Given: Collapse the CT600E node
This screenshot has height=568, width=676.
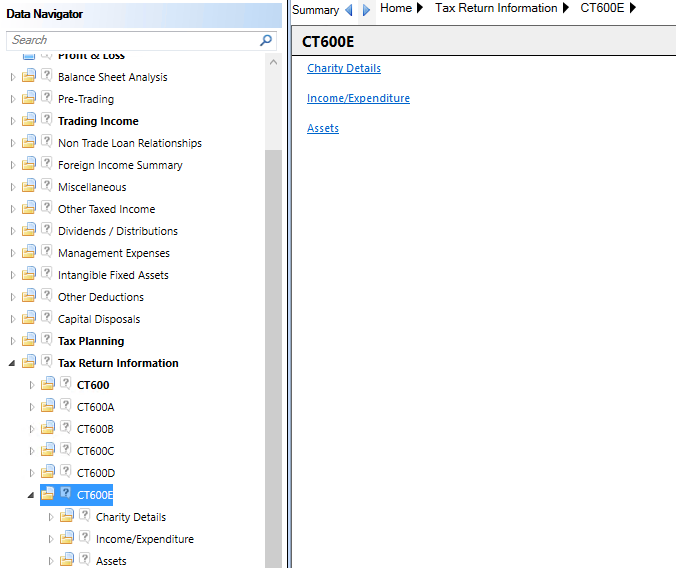Looking at the screenshot, I should [31, 496].
